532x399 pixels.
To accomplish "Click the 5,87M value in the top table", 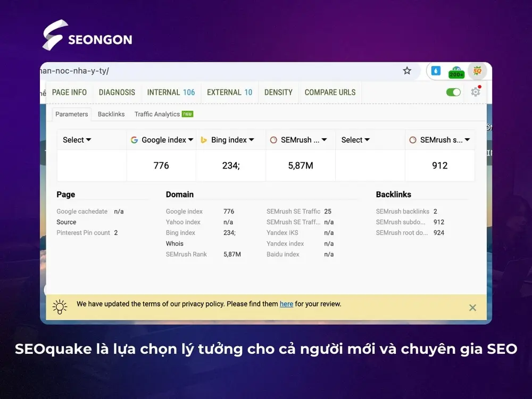I will 301,165.
